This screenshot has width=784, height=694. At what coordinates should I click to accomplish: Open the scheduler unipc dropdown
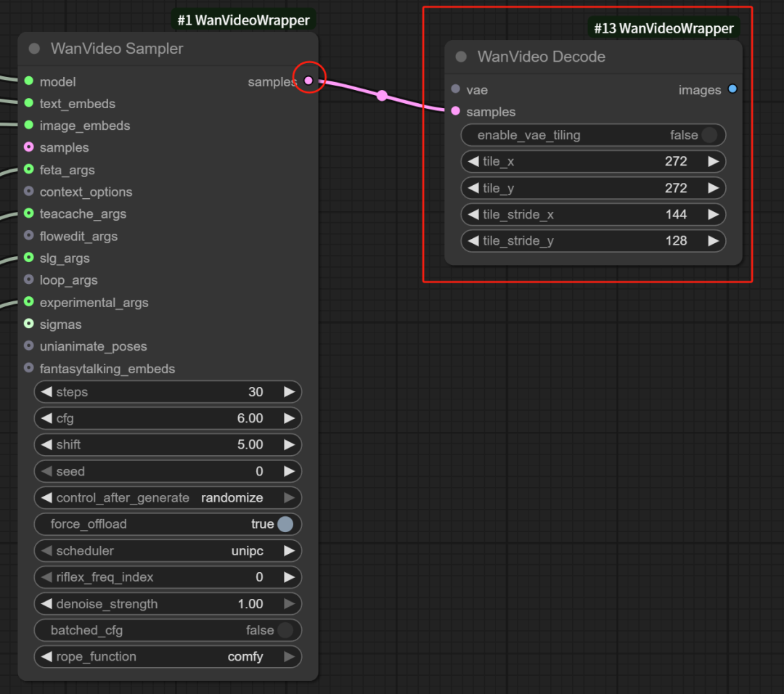click(168, 551)
